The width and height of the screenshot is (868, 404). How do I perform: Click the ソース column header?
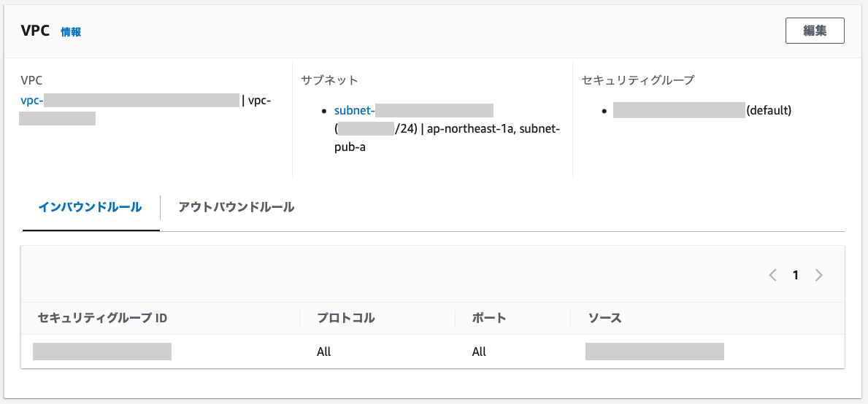click(605, 318)
